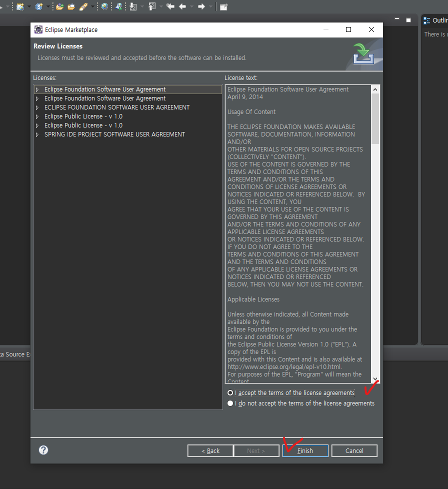Click the Forward navigation arrow in toolbar
448x489 pixels.
pyautogui.click(x=201, y=6)
